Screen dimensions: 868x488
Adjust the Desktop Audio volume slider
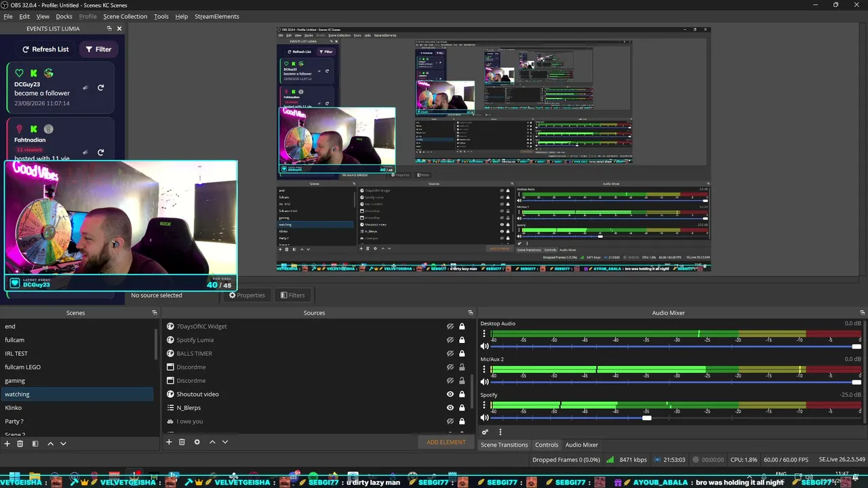(x=675, y=346)
